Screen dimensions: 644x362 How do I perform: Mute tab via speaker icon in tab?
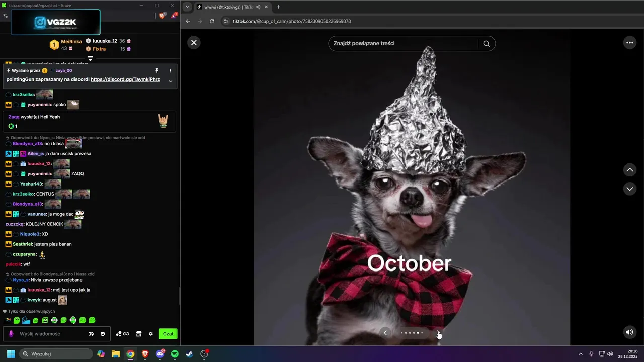click(x=258, y=7)
